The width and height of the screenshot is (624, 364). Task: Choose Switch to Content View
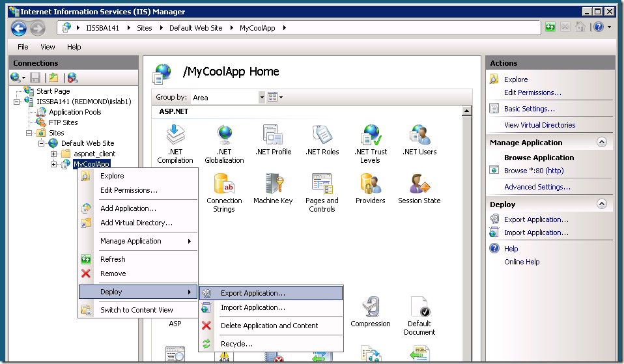pos(138,310)
